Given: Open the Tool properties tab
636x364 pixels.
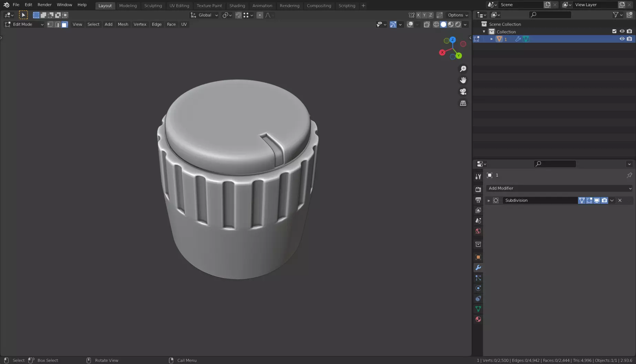Looking at the screenshot, I should point(478,177).
